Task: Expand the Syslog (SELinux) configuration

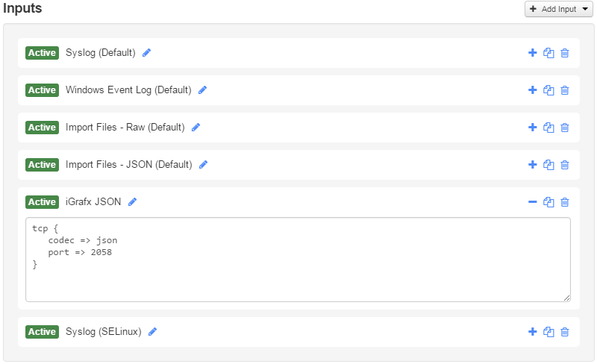Action: 532,332
